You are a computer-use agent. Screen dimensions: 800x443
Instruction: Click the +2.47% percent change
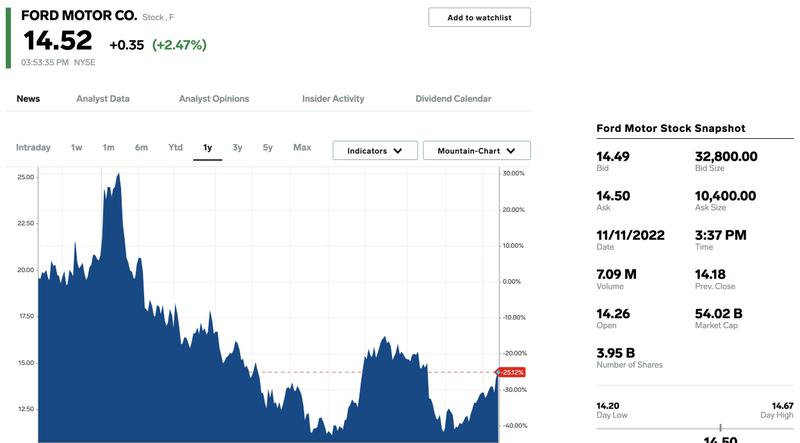point(179,45)
